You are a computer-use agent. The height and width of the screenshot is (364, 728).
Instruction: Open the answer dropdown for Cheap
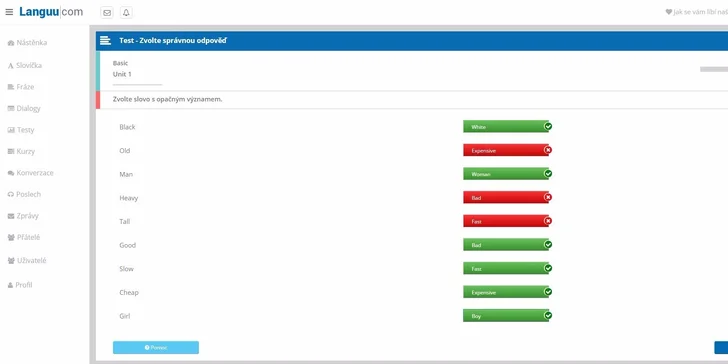pos(506,292)
